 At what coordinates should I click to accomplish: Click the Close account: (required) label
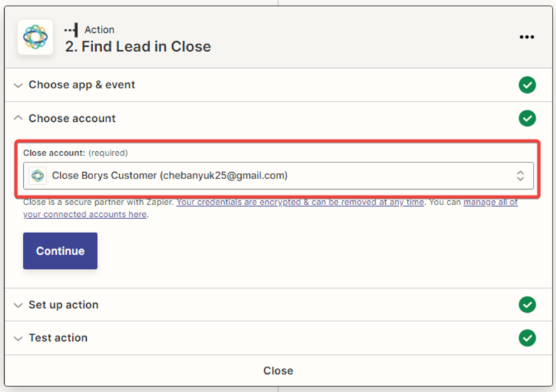click(76, 153)
